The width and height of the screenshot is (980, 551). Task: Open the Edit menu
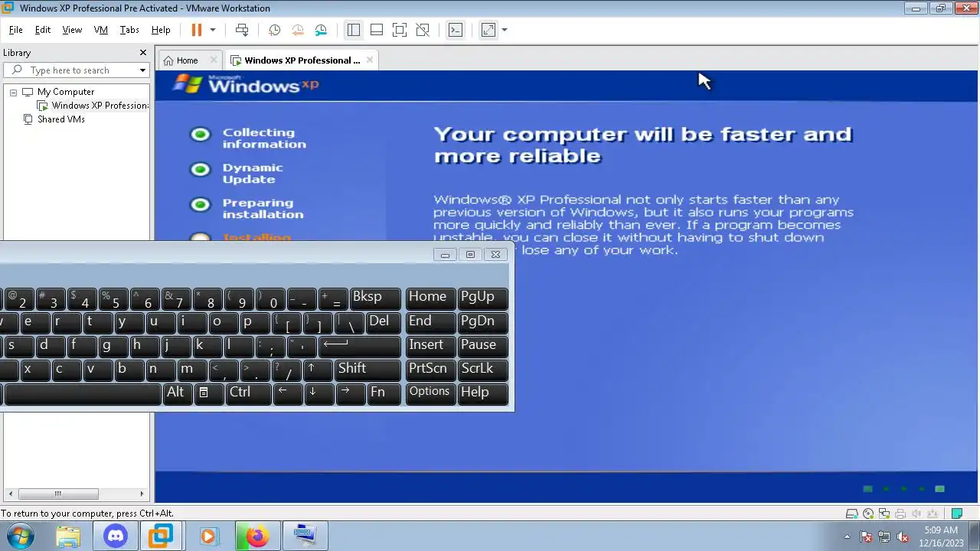pos(43,30)
